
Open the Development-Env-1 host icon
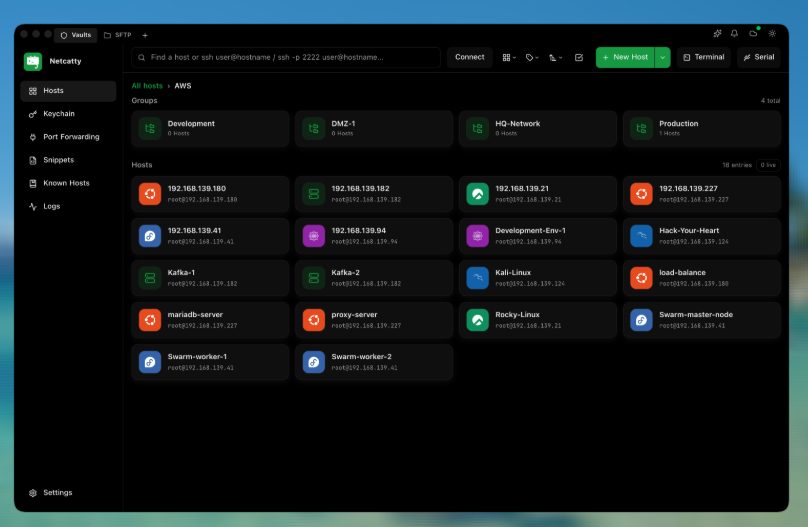(x=478, y=236)
